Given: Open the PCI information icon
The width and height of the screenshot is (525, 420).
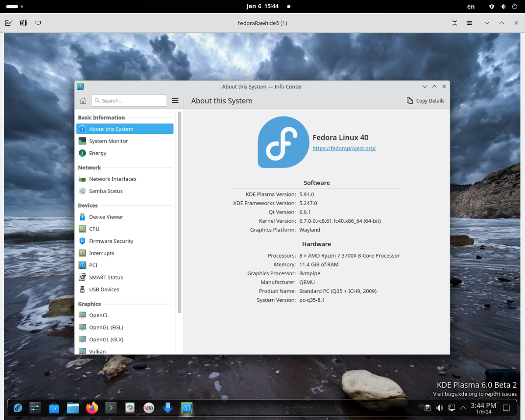Looking at the screenshot, I should (82, 265).
